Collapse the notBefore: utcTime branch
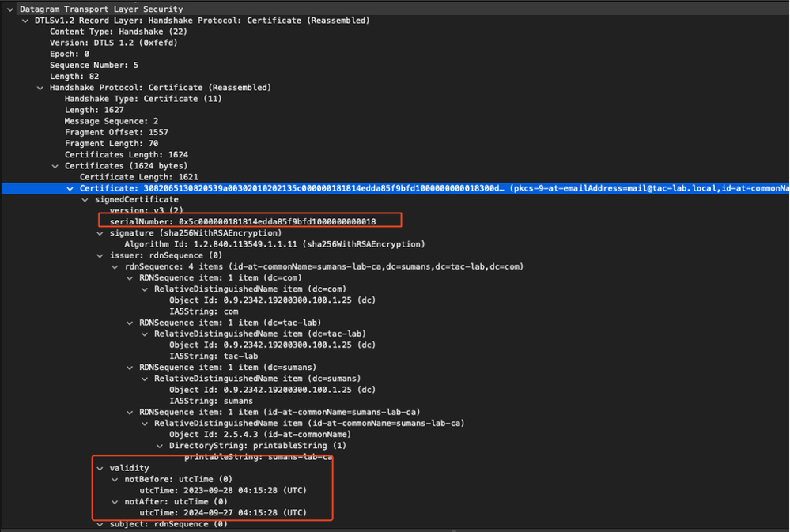 click(x=115, y=478)
